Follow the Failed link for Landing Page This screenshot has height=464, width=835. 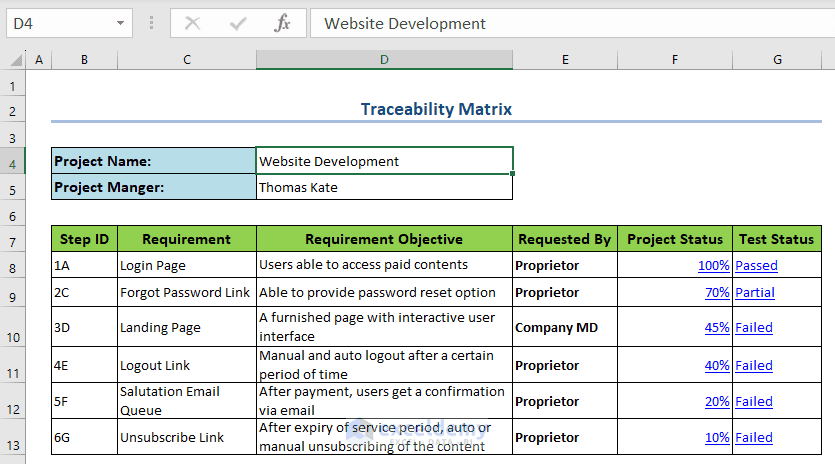[x=754, y=328]
